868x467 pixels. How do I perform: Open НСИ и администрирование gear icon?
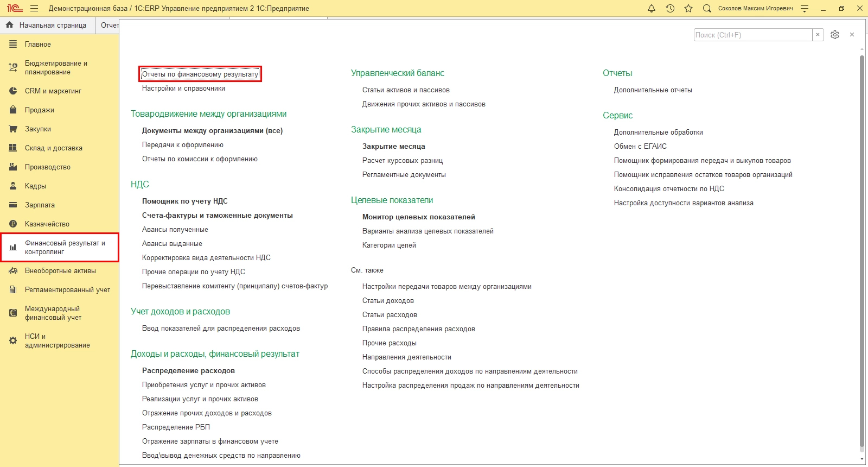pyautogui.click(x=13, y=341)
